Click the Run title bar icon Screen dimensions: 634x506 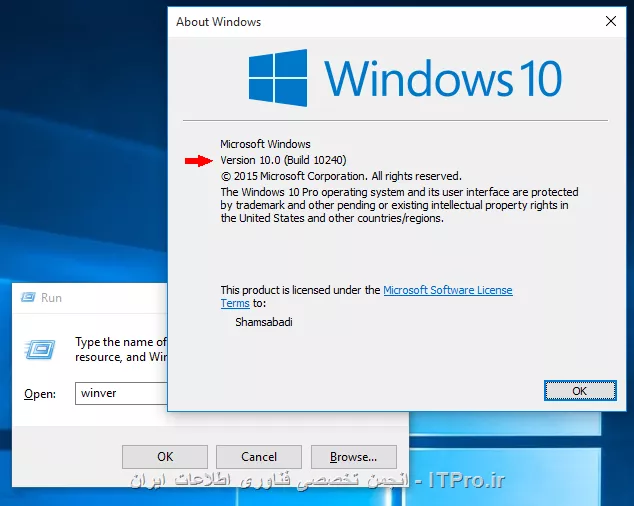click(28, 297)
